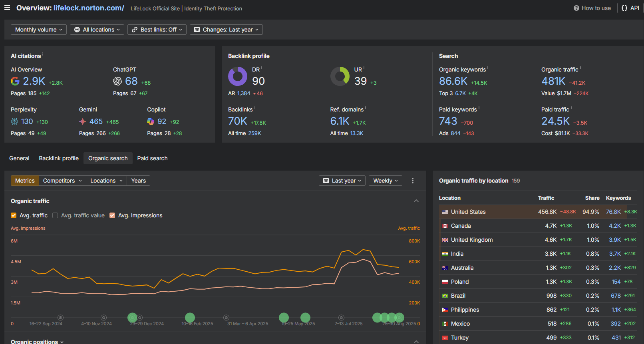The image size is (644, 344).
Task: Click the Google AI Overview icon
Action: tap(15, 81)
